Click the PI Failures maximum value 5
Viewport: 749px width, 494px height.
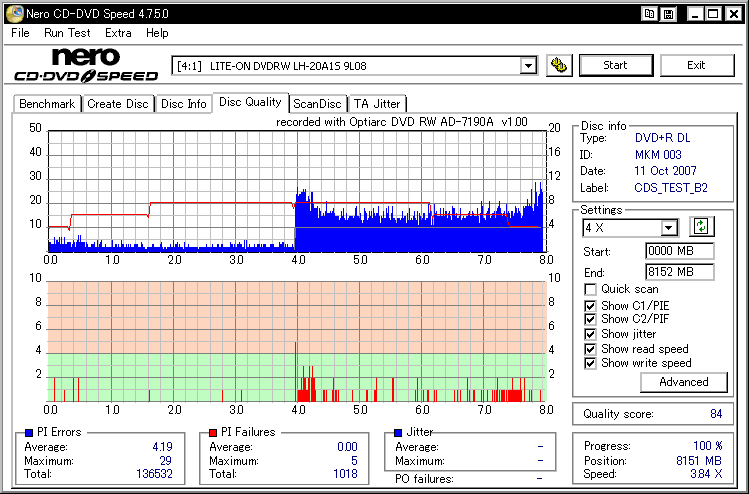point(354,461)
